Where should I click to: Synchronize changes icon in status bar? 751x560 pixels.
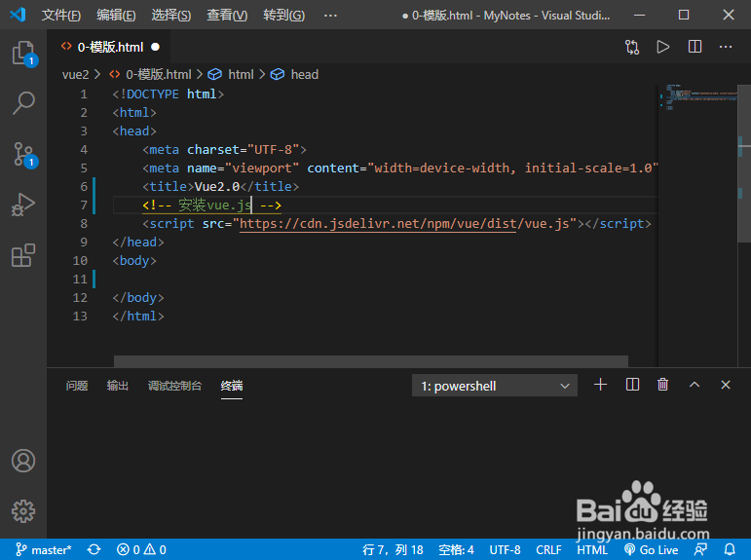tap(94, 549)
